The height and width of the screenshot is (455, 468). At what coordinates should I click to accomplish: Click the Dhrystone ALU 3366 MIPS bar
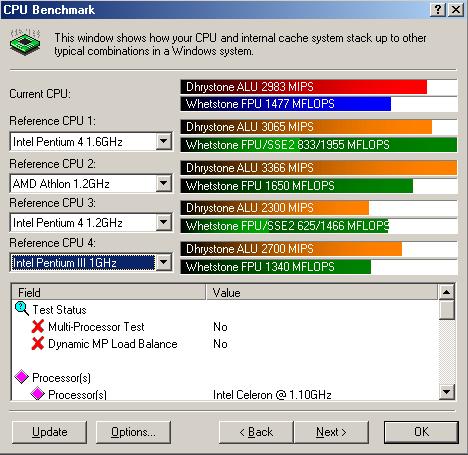[x=319, y=168]
